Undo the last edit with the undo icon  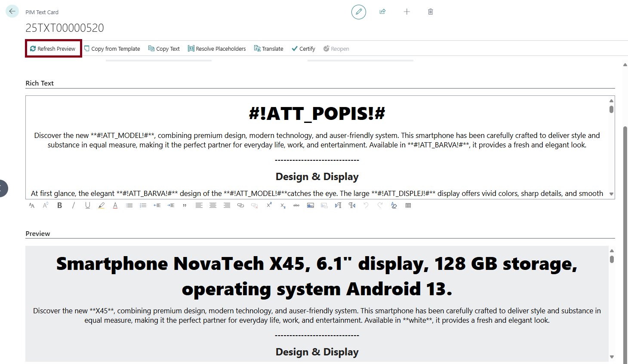366,205
